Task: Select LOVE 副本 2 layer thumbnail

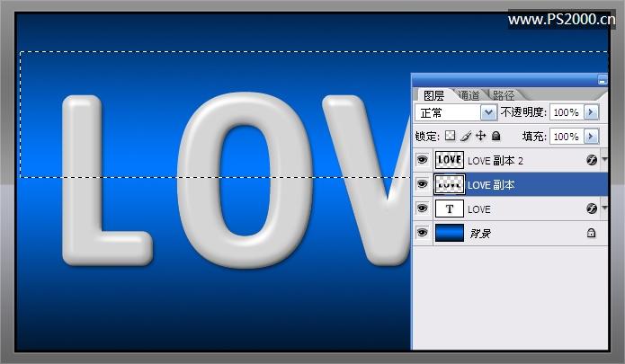Action: pos(450,160)
